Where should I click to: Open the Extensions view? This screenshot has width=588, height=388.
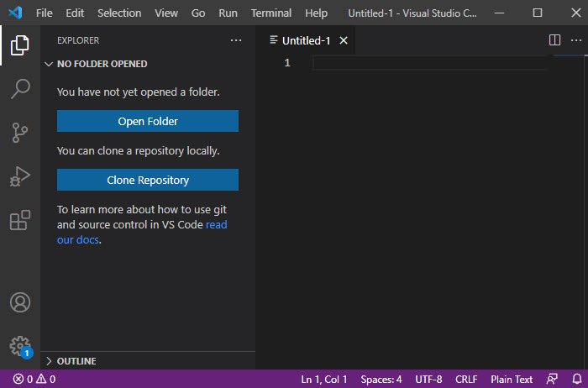pyautogui.click(x=20, y=220)
